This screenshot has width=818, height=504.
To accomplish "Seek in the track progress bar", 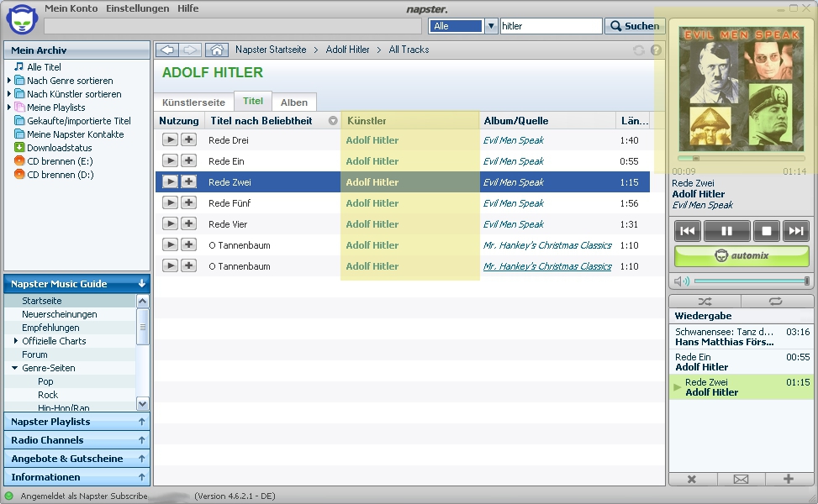I will (x=741, y=158).
